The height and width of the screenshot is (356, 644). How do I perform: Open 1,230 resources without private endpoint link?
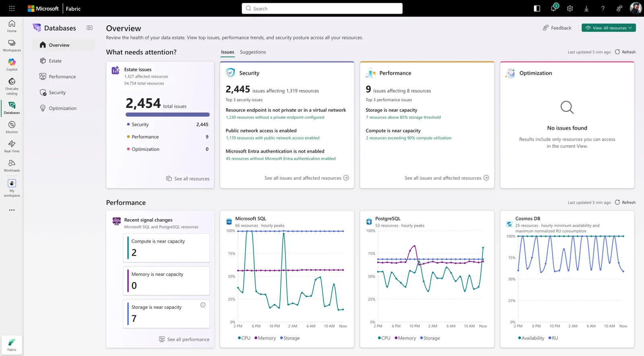(275, 117)
